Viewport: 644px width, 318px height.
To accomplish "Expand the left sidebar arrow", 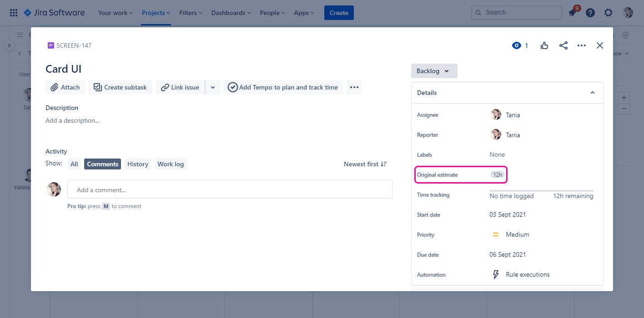I will pyautogui.click(x=9, y=45).
